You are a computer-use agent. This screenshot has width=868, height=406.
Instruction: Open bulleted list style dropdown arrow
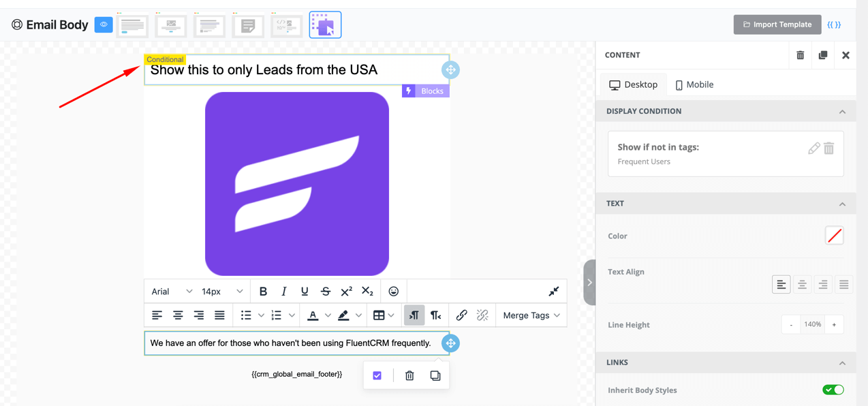(261, 315)
